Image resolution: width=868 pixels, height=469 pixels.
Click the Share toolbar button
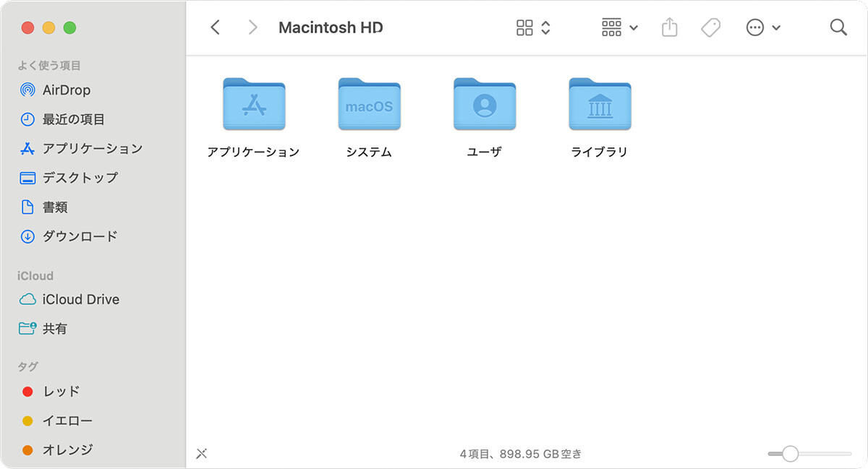[x=670, y=27]
